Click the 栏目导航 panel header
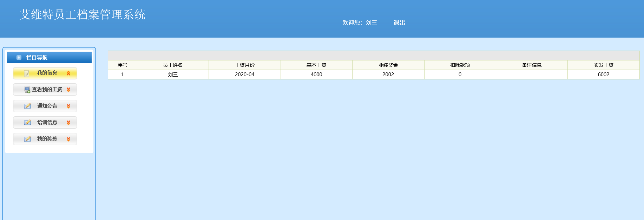644x220 pixels. tap(49, 57)
